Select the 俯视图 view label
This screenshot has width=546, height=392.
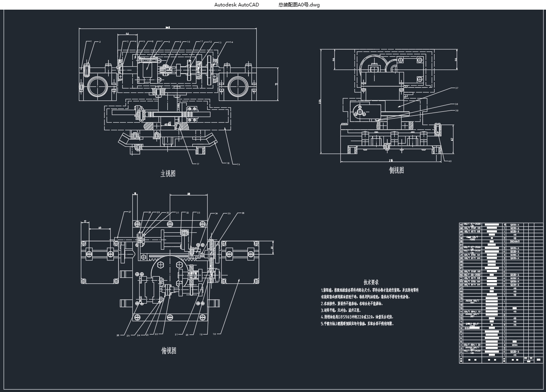[x=169, y=351]
